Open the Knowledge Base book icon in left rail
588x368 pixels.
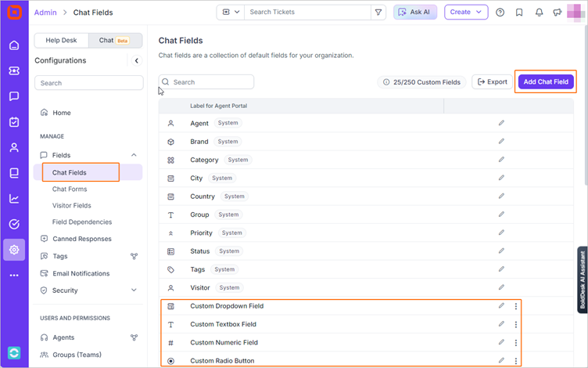(x=14, y=173)
